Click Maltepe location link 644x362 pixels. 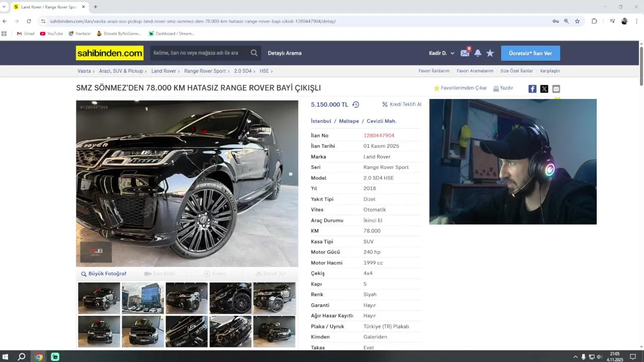pos(349,121)
